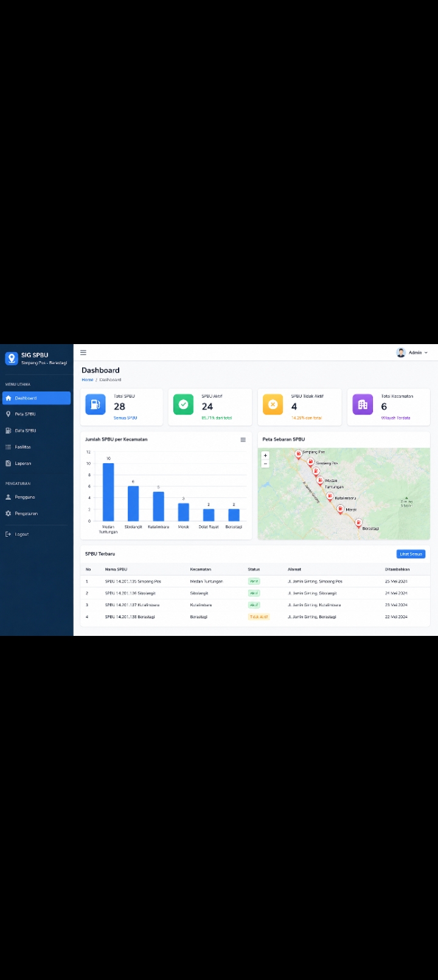Click the orange X SPBU Tidak Aktif icon
The image size is (438, 980).
273,404
